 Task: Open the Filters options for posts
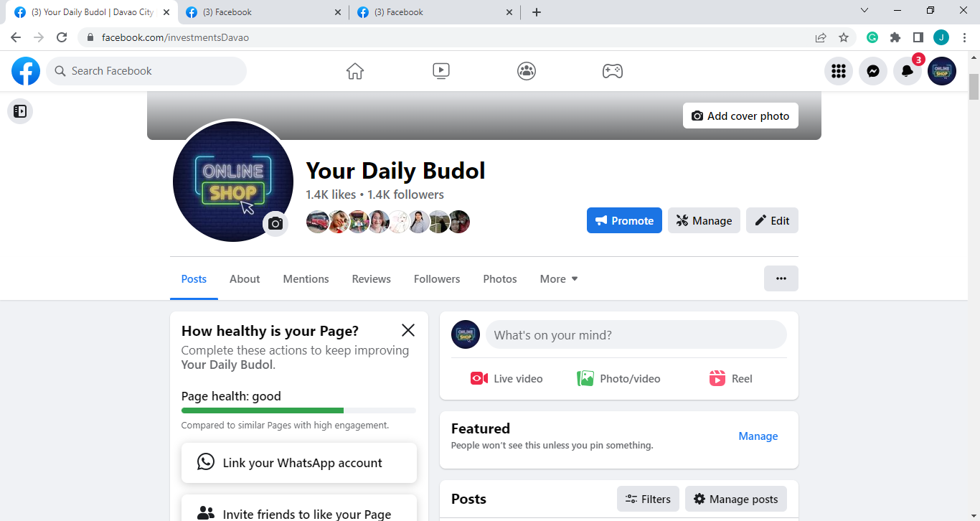point(648,499)
